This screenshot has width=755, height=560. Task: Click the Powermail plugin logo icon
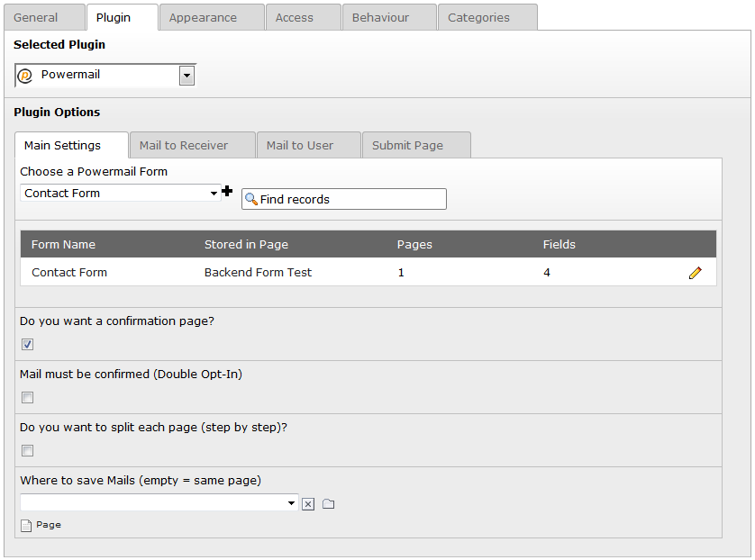tap(25, 76)
